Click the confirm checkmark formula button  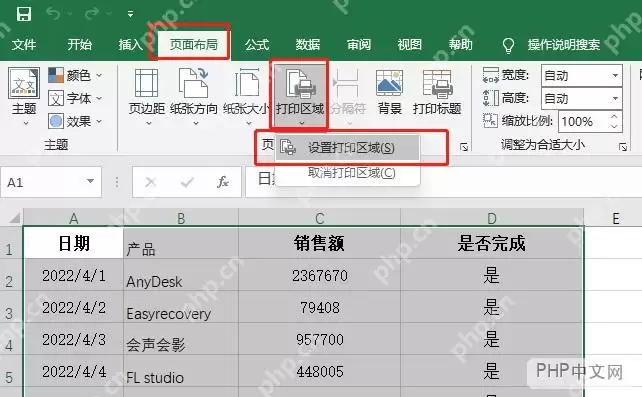point(187,182)
